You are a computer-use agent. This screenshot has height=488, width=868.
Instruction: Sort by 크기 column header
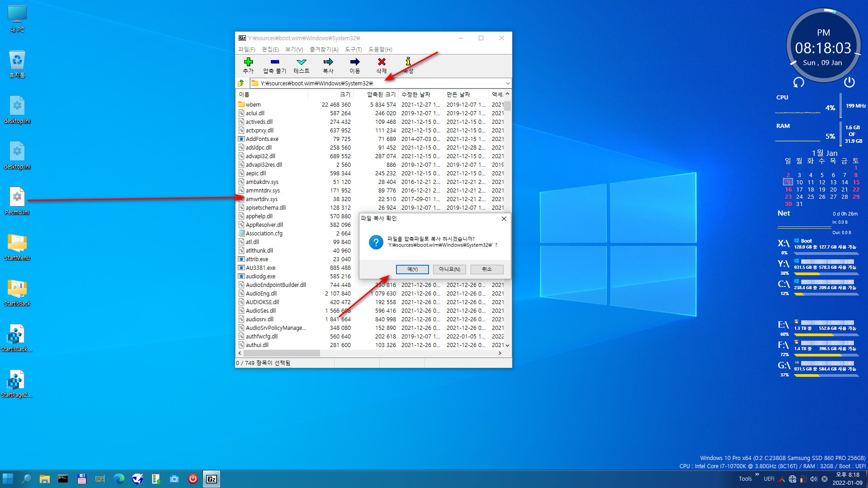point(331,94)
